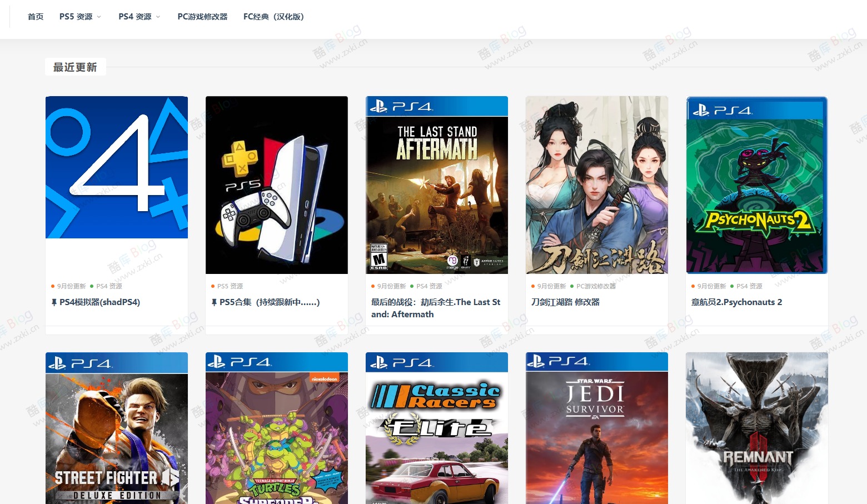Open the Remnant game cover
This screenshot has height=504, width=867.
pos(757,428)
